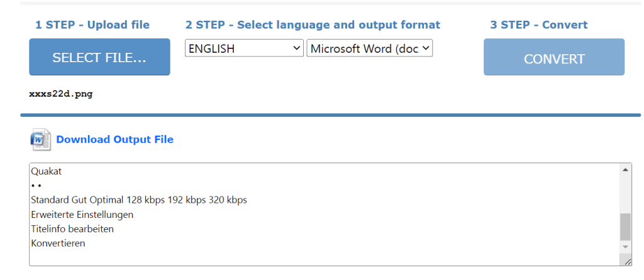Click the uploaded file name xxxs22d.png
Viewport: 644px width, 280px height.
(x=61, y=94)
